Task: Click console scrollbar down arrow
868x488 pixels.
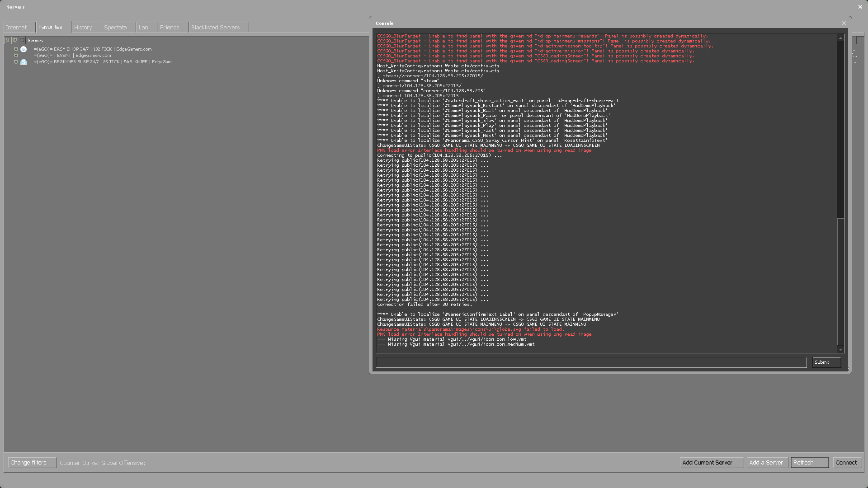Action: point(840,349)
